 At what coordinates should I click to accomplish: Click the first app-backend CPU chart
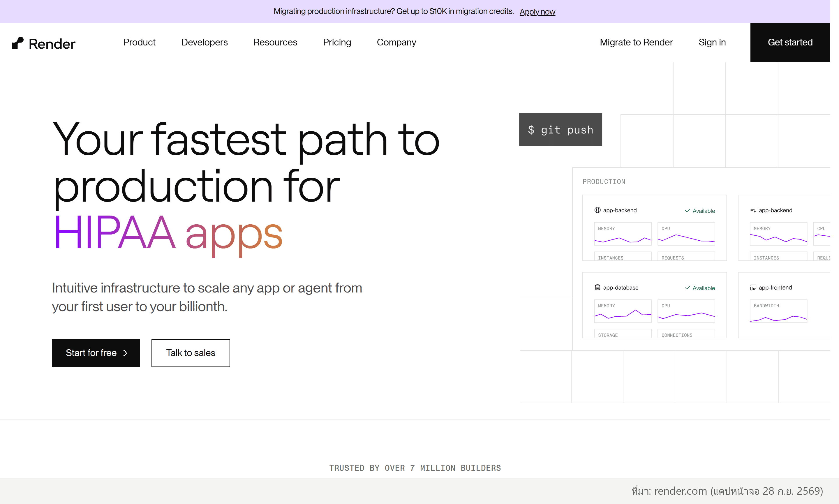686,234
